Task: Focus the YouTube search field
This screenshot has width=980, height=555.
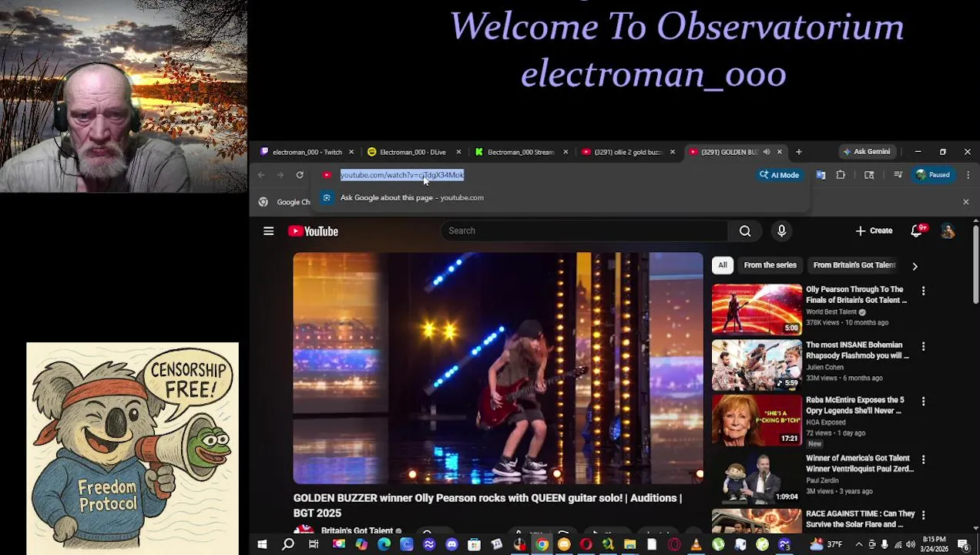Action: click(x=584, y=230)
